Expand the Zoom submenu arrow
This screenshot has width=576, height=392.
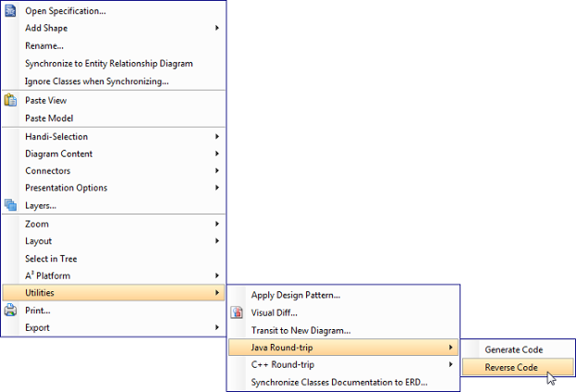[217, 224]
